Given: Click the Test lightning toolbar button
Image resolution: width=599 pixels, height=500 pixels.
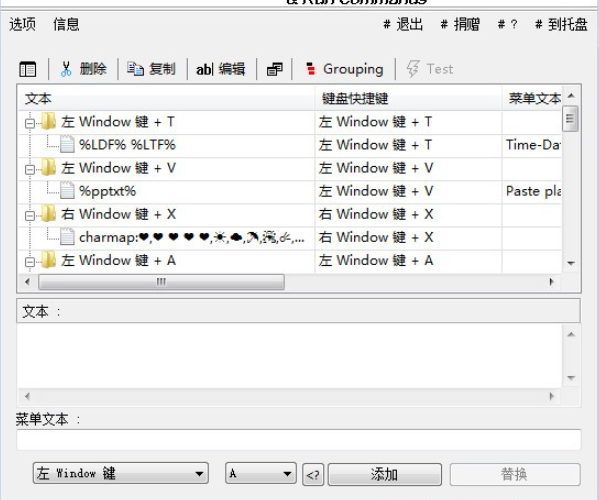Looking at the screenshot, I should (429, 69).
